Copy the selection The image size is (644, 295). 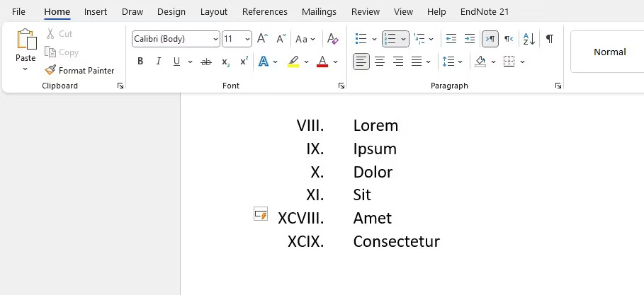tap(61, 52)
